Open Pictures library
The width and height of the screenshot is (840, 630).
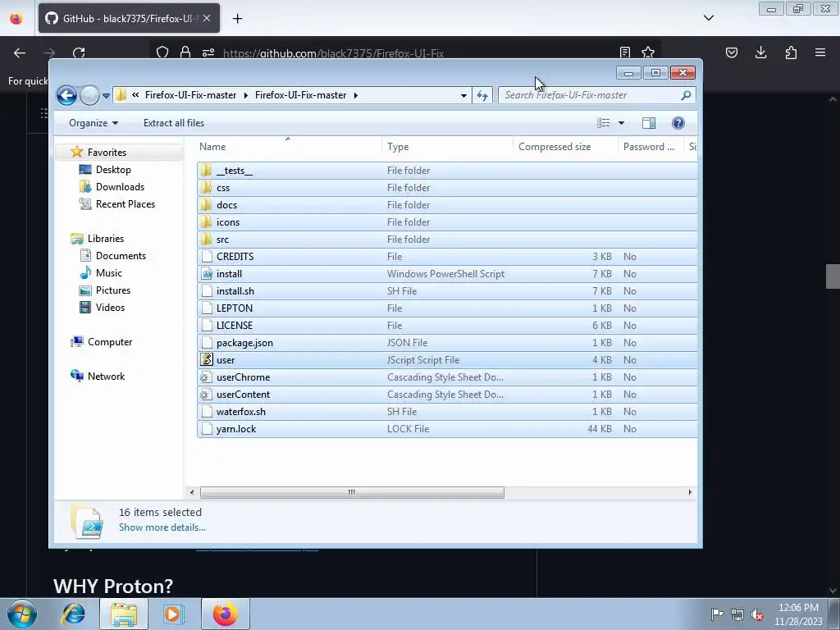112,290
